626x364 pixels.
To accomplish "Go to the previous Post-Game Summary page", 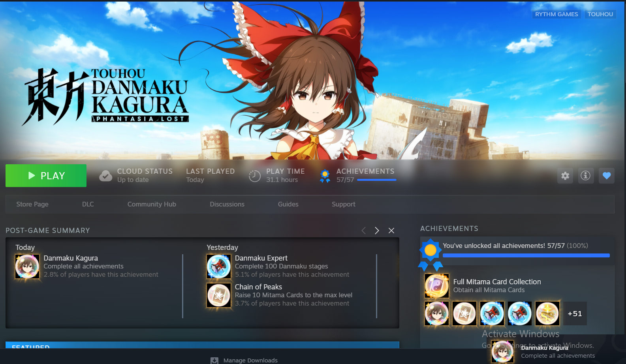I will [x=363, y=231].
